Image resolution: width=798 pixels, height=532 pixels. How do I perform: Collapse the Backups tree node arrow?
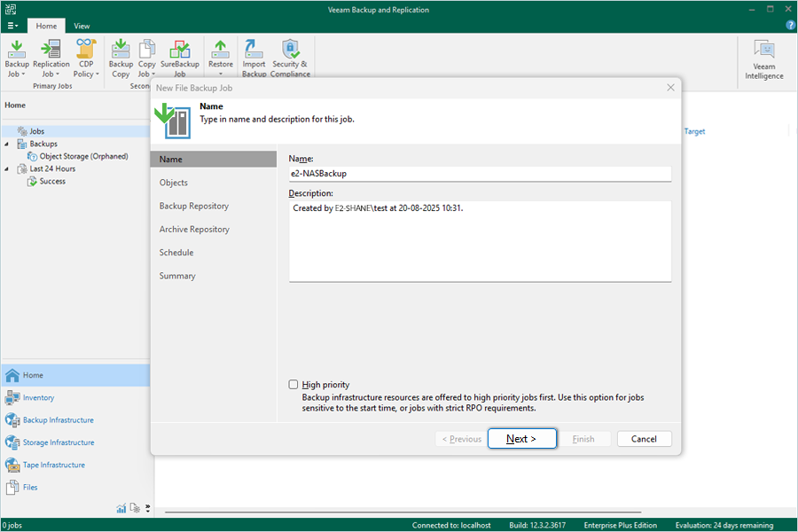click(x=6, y=144)
